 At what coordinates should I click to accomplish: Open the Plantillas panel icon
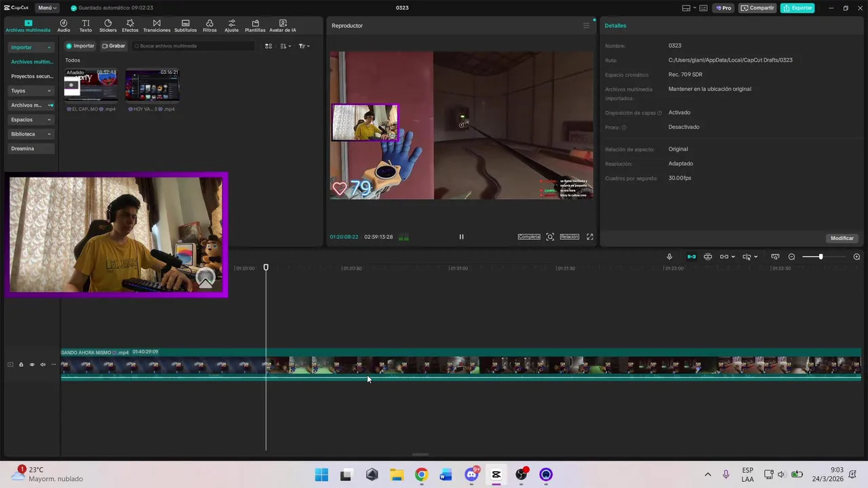coord(255,26)
